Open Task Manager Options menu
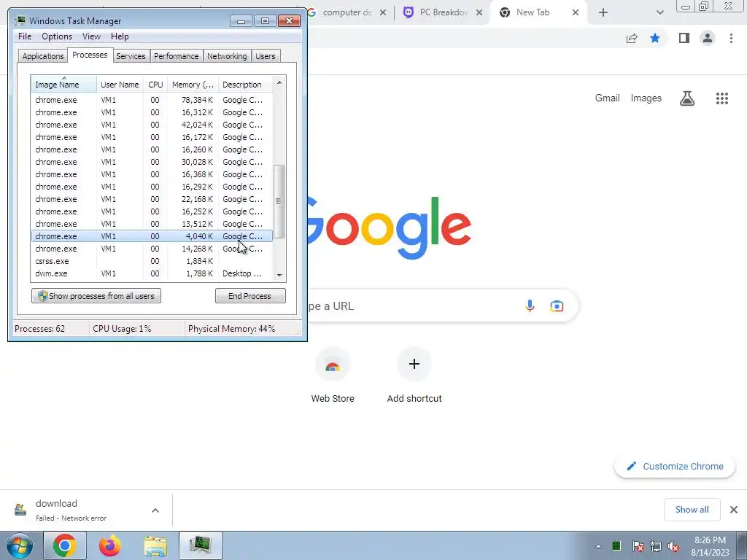The height and width of the screenshot is (560, 747). (x=57, y=36)
